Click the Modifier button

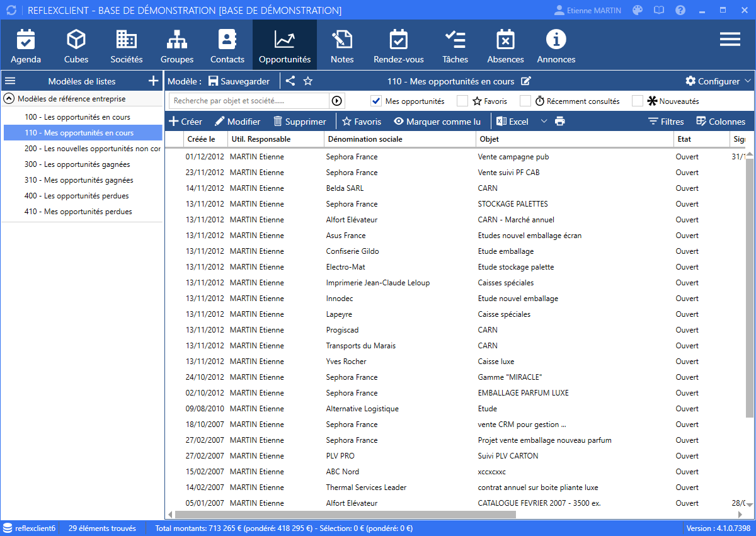[238, 121]
